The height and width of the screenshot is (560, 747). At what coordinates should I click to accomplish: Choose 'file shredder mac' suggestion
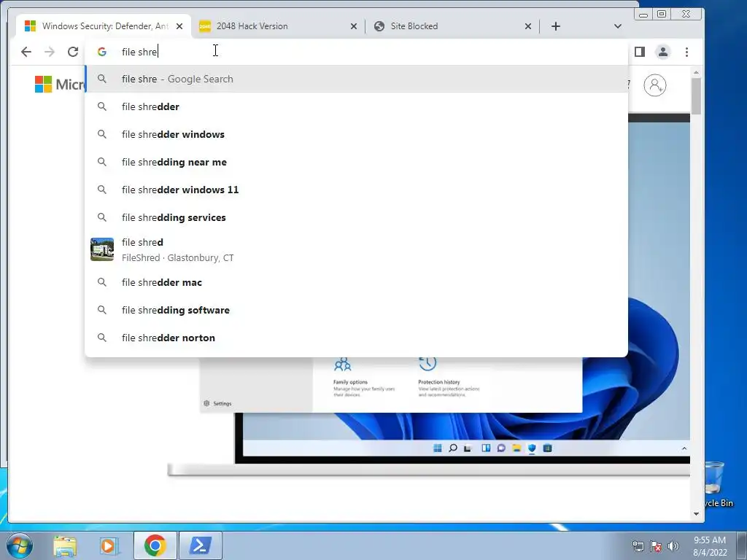(x=356, y=282)
